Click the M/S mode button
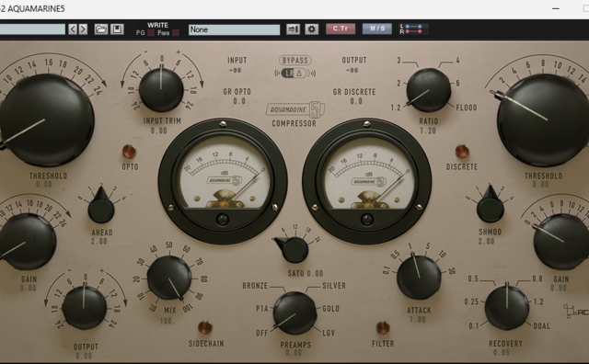 [x=377, y=28]
